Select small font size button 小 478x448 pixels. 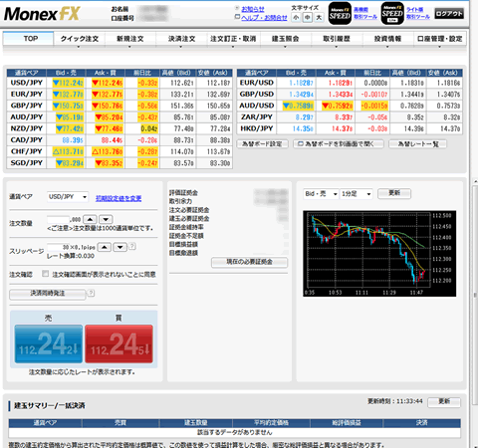[x=296, y=18]
